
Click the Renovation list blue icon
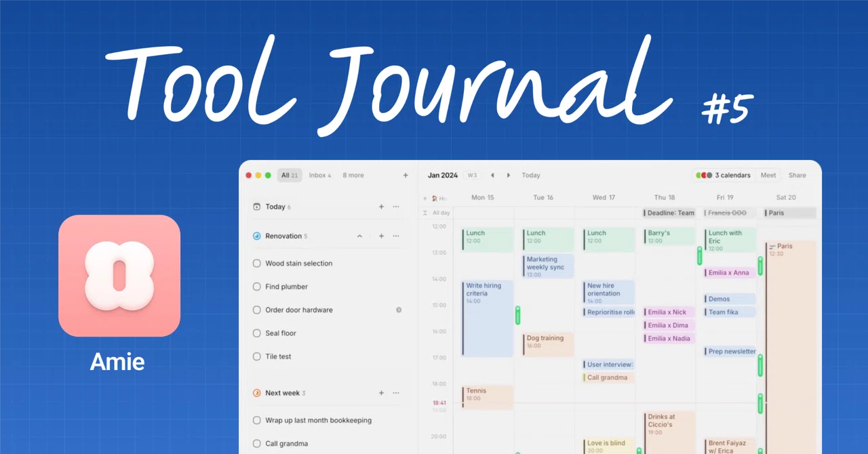(x=256, y=236)
